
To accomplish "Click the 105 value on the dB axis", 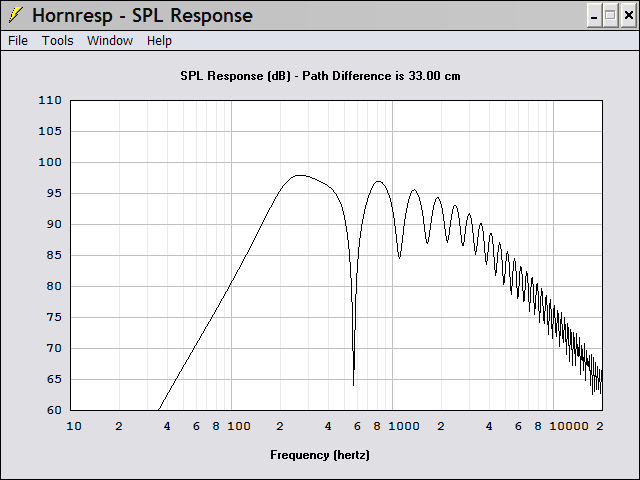I will coord(50,131).
